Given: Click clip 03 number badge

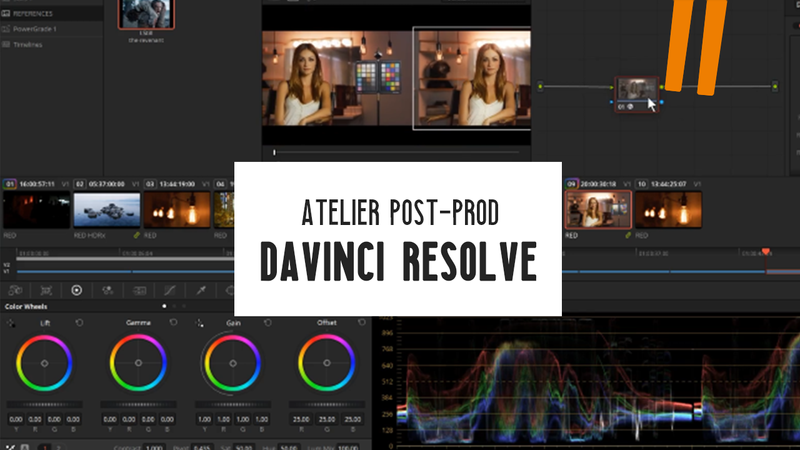Looking at the screenshot, I should tap(150, 184).
